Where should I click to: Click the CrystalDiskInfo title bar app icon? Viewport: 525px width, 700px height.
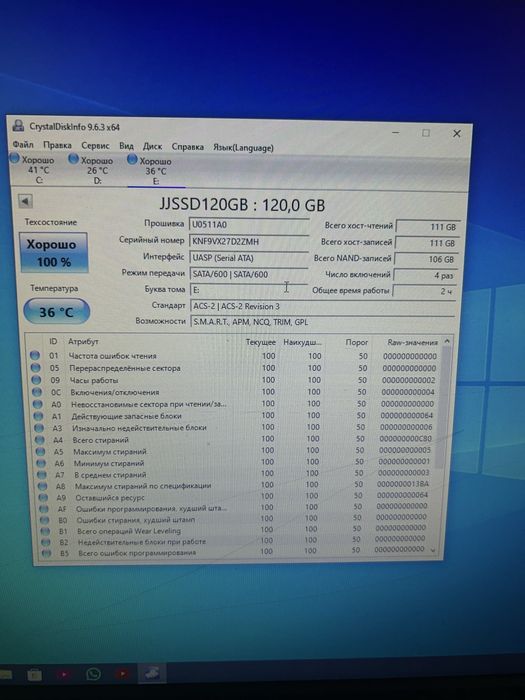(x=18, y=125)
